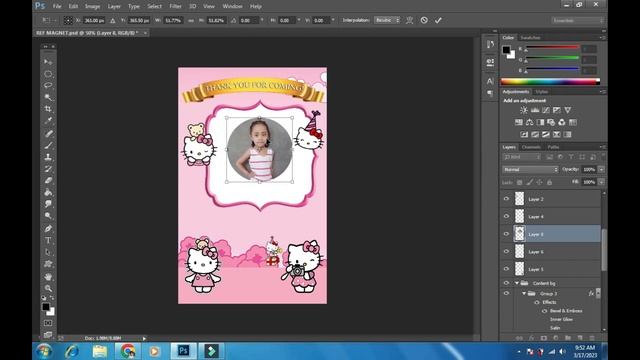Select the Hand tool
Viewport: 640px width, 360px height.
pyautogui.click(x=48, y=277)
